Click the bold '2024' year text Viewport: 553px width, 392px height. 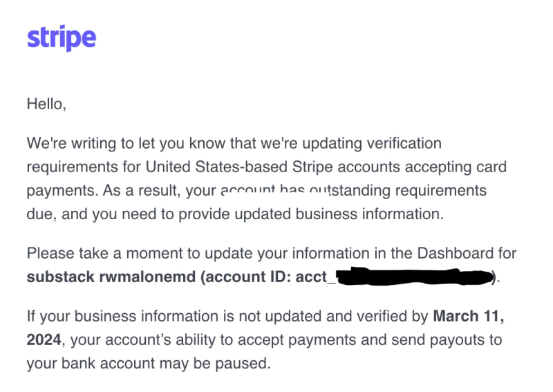click(44, 339)
